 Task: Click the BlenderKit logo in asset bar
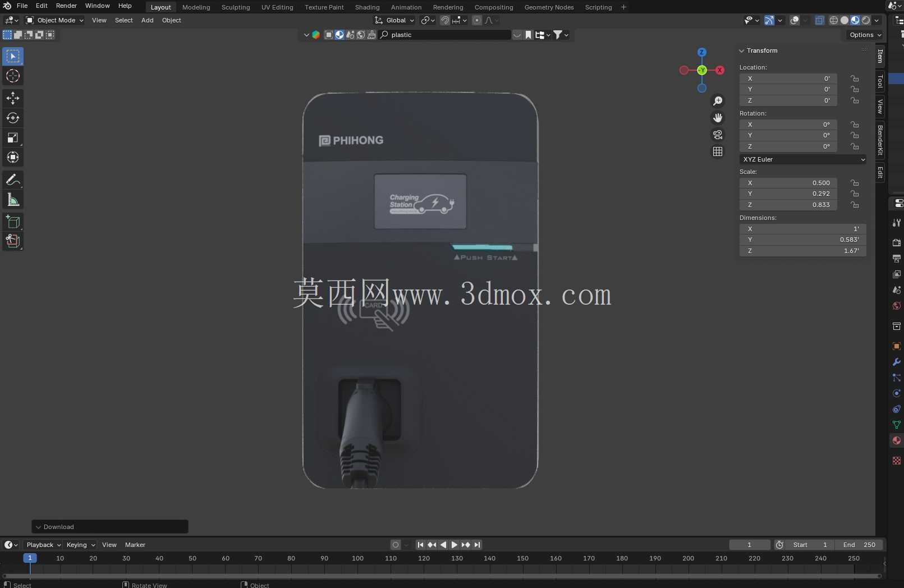[x=316, y=35]
